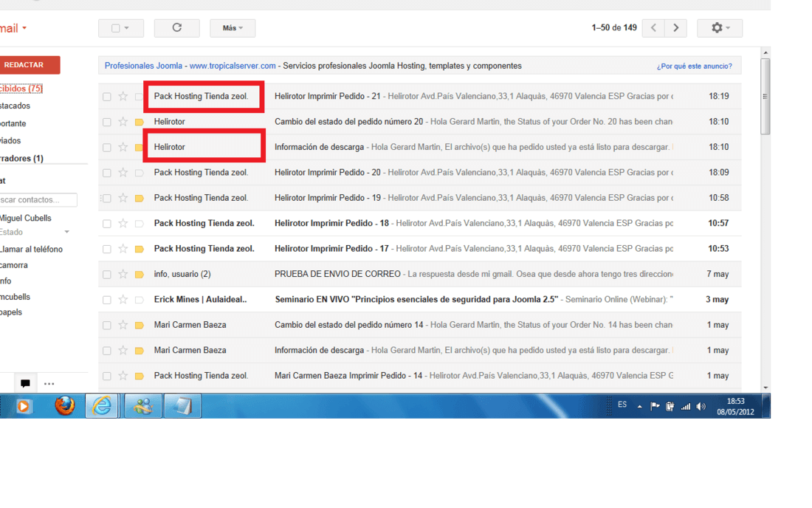Star the Erick Mines Seminario EN VIVO email
The width and height of the screenshot is (812, 508).
[x=123, y=299]
